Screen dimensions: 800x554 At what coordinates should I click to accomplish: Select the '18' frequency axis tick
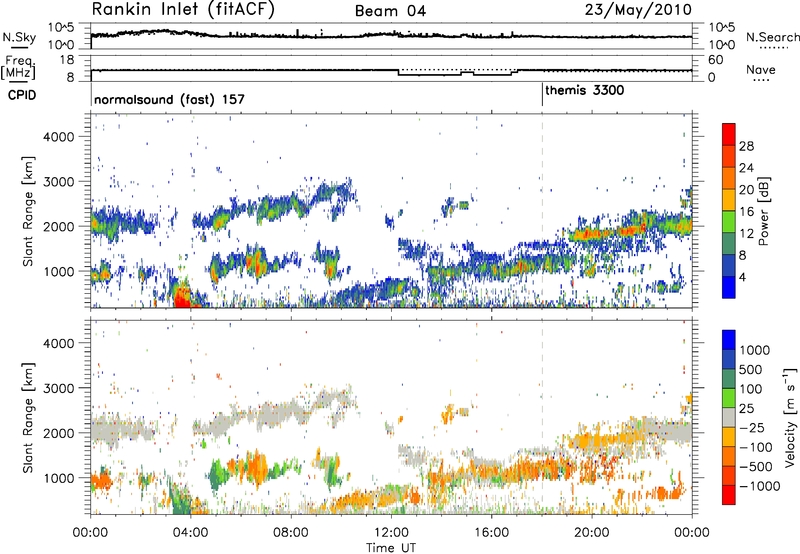tap(67, 60)
